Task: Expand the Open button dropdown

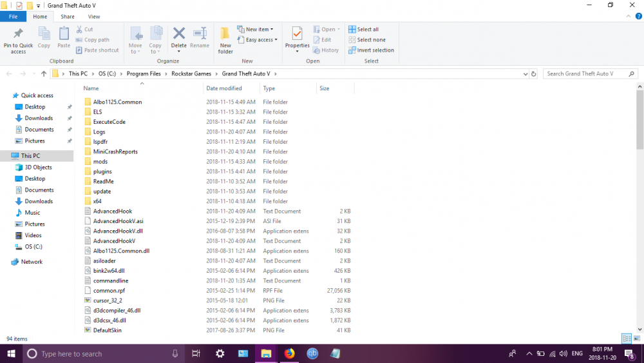Action: coord(339,29)
